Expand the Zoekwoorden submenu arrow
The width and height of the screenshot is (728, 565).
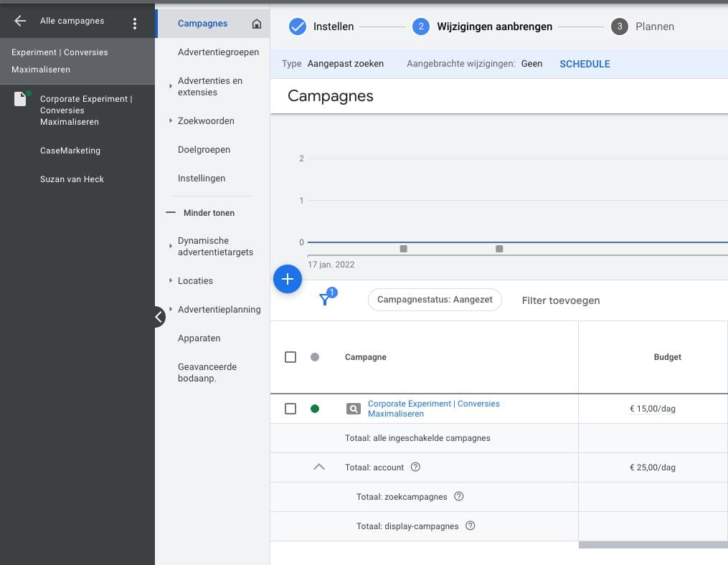tap(171, 120)
